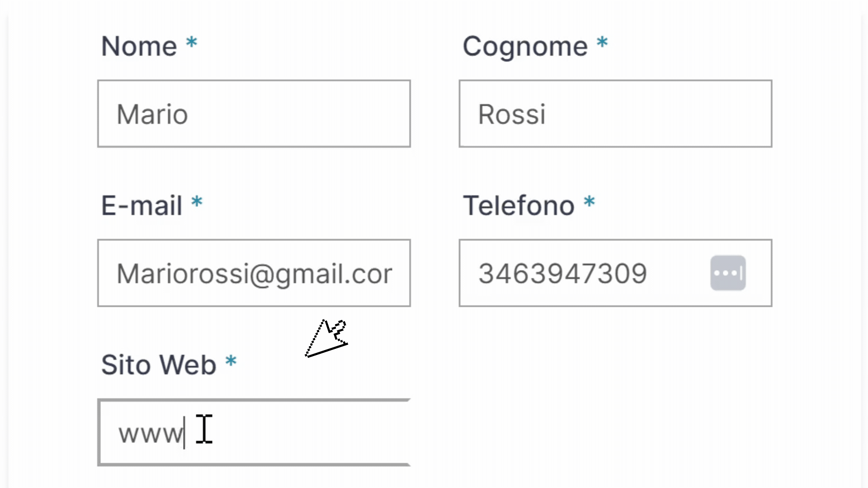Click the required asterisk beside E-mail

197,202
